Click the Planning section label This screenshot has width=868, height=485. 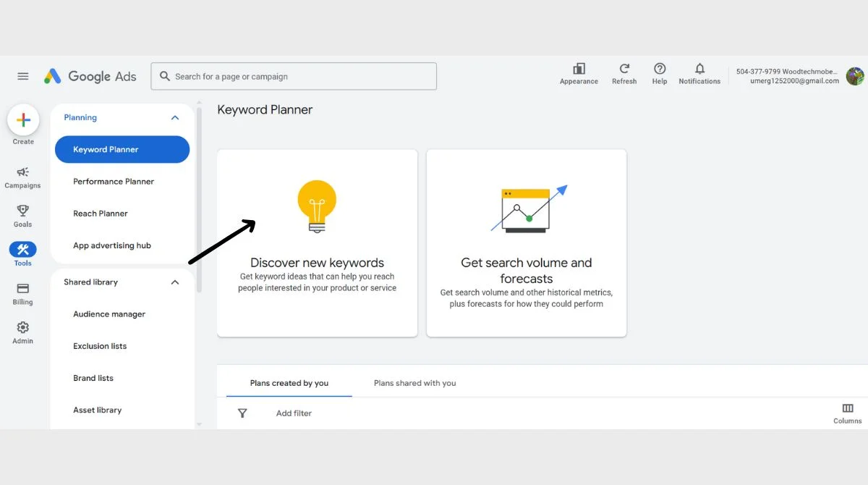point(80,117)
